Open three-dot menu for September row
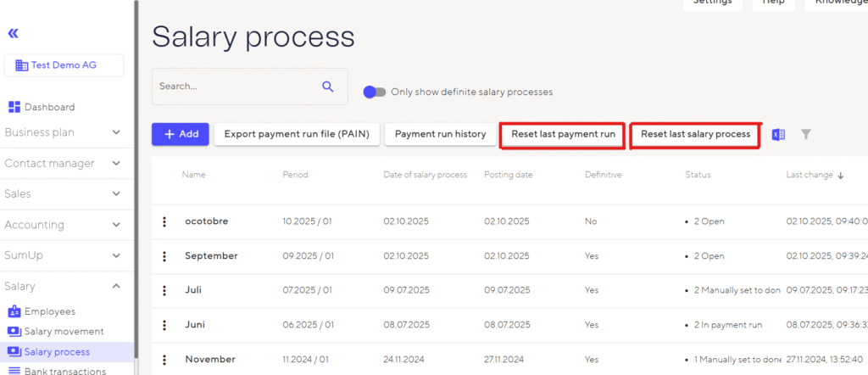The width and height of the screenshot is (868, 375). pos(164,255)
